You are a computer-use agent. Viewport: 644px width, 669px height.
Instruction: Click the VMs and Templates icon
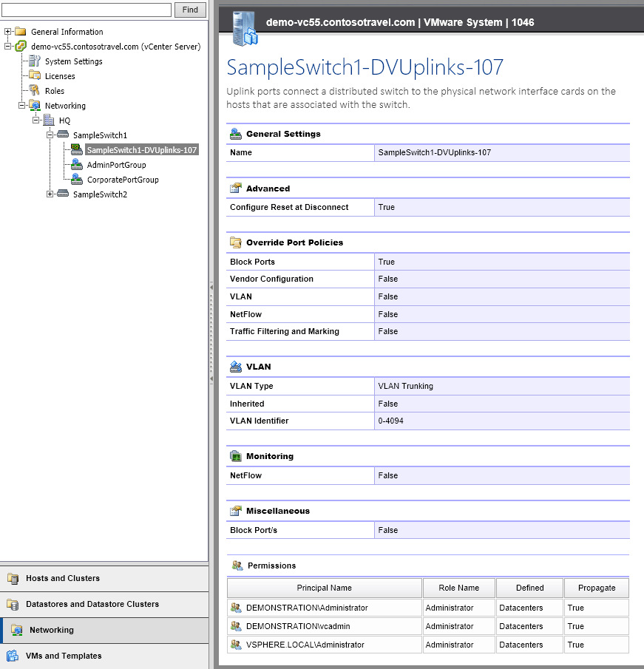[x=13, y=656]
